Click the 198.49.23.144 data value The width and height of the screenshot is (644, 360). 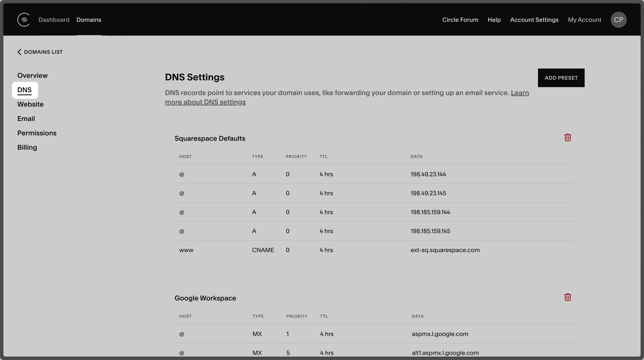(x=428, y=174)
